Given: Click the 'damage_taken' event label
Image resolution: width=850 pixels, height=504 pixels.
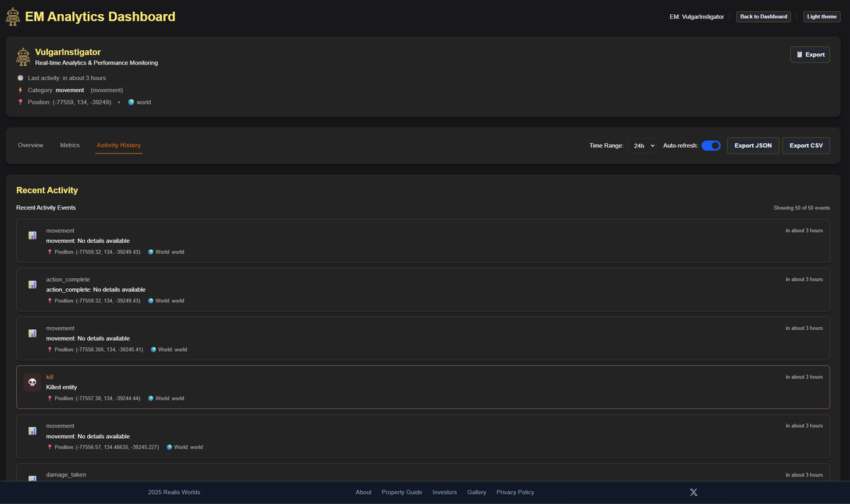Looking at the screenshot, I should [66, 474].
